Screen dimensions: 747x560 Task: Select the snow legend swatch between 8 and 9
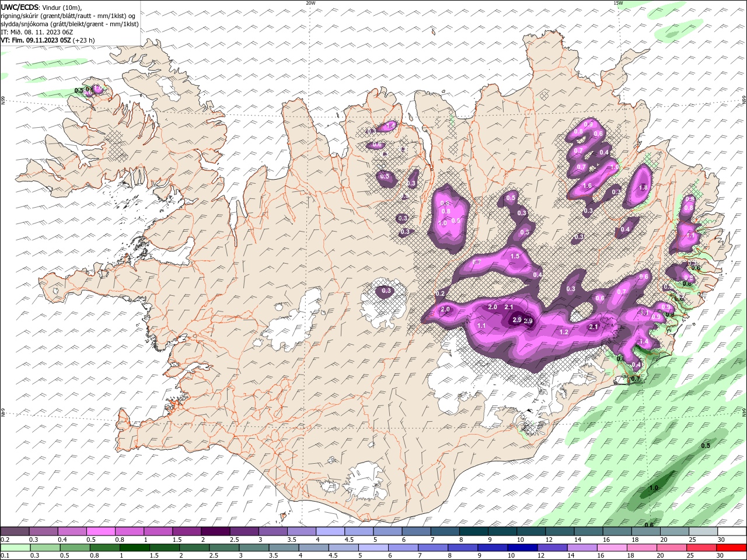coord(474,531)
